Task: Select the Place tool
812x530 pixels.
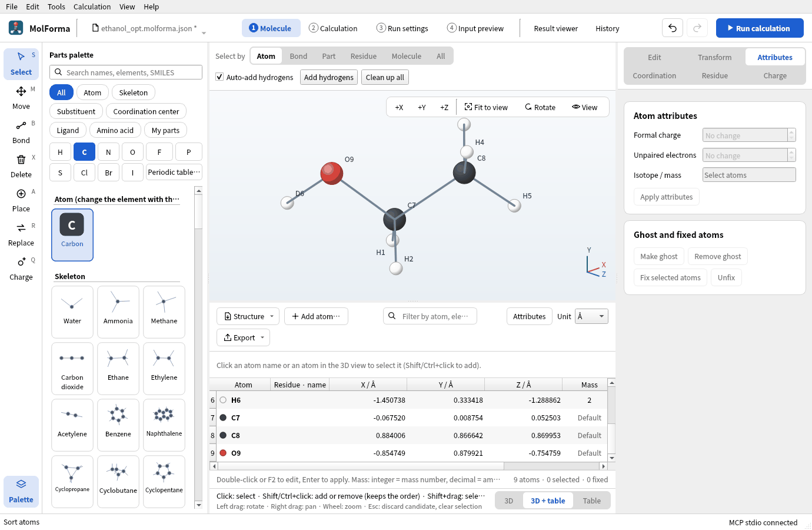Action: tap(21, 200)
